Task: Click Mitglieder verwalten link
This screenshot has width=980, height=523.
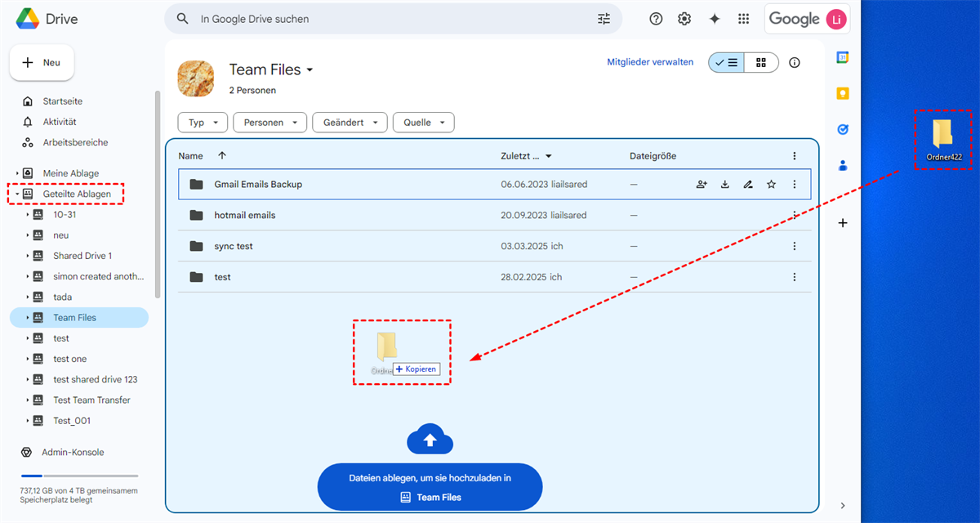Action: (650, 62)
